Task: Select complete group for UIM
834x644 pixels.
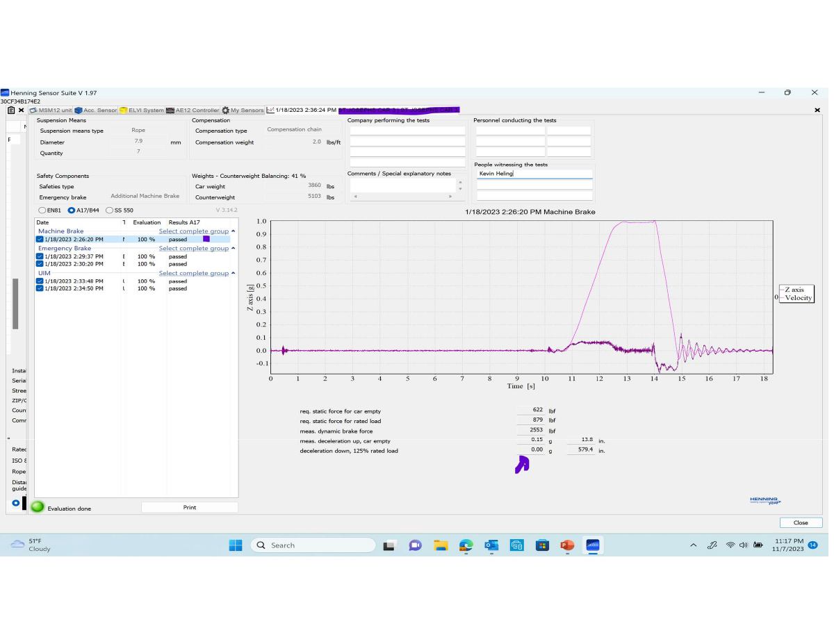Action: click(193, 273)
